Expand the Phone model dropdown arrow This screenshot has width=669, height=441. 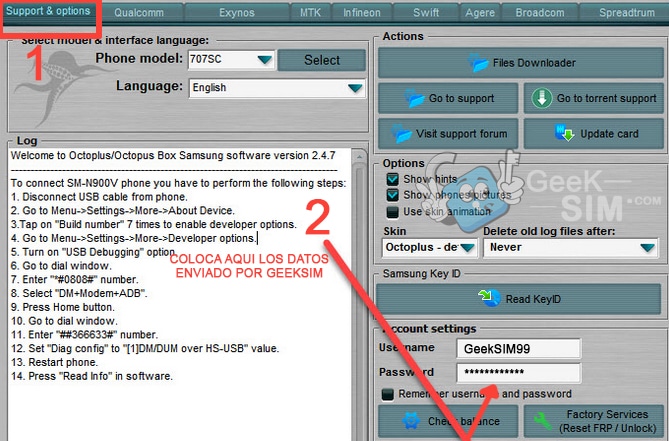[265, 60]
